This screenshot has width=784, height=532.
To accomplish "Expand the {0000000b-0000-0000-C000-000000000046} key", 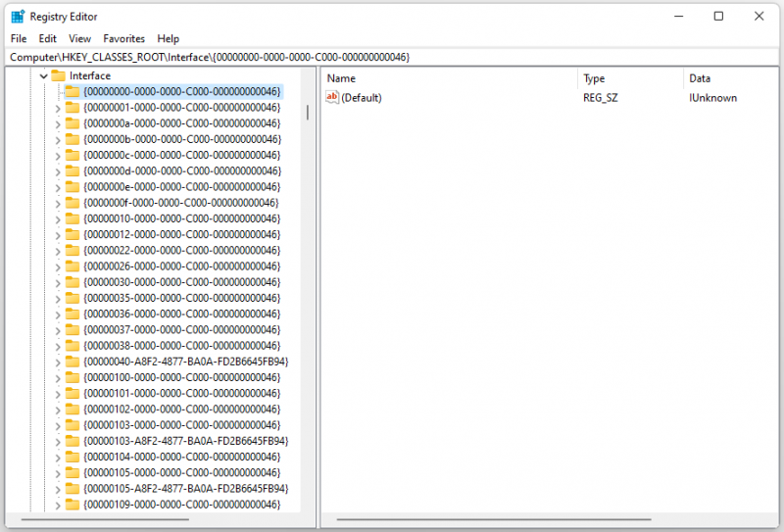I will click(58, 140).
